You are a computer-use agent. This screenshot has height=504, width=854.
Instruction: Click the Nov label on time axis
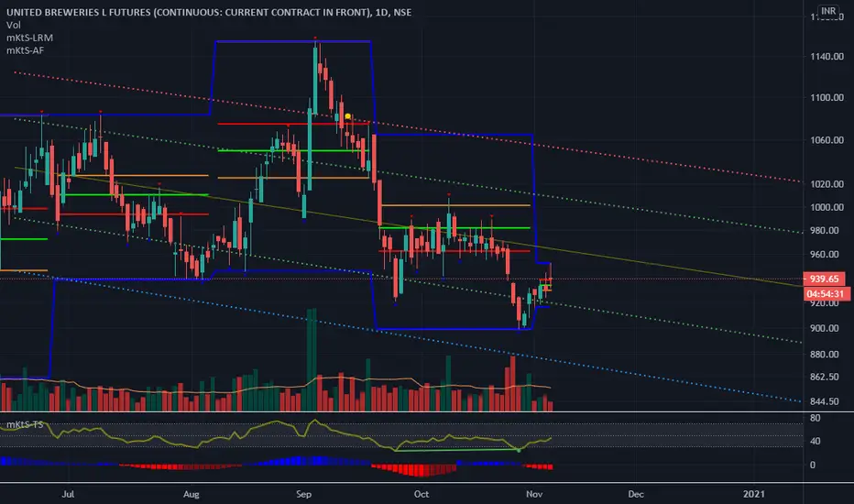tap(534, 494)
